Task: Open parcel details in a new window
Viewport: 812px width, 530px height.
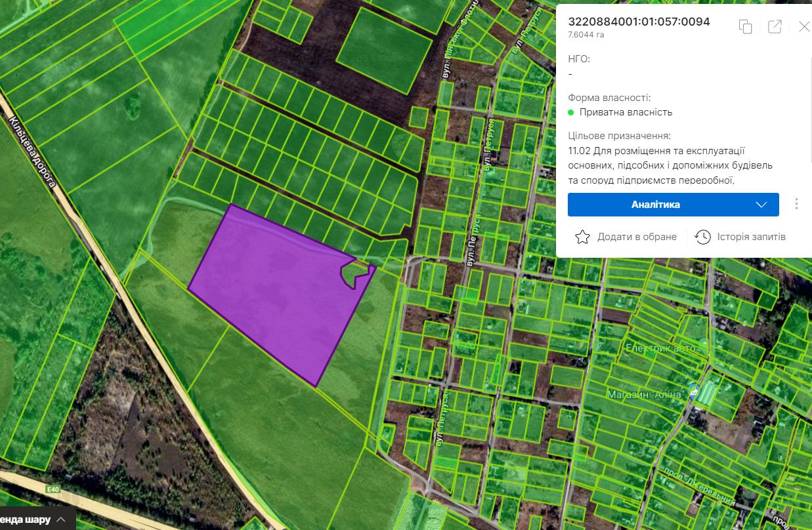Action: 775,26
